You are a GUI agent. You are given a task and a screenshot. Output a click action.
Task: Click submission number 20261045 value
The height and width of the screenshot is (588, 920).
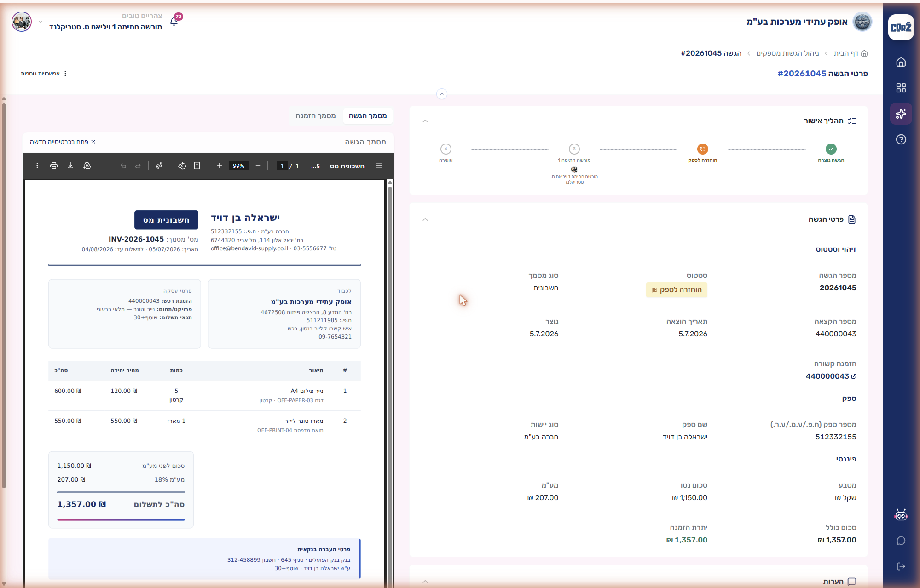point(838,288)
